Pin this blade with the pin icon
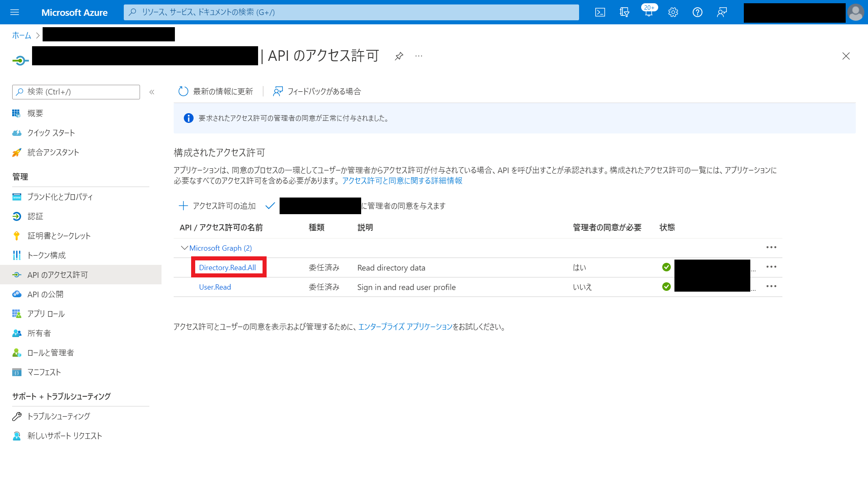 point(399,56)
